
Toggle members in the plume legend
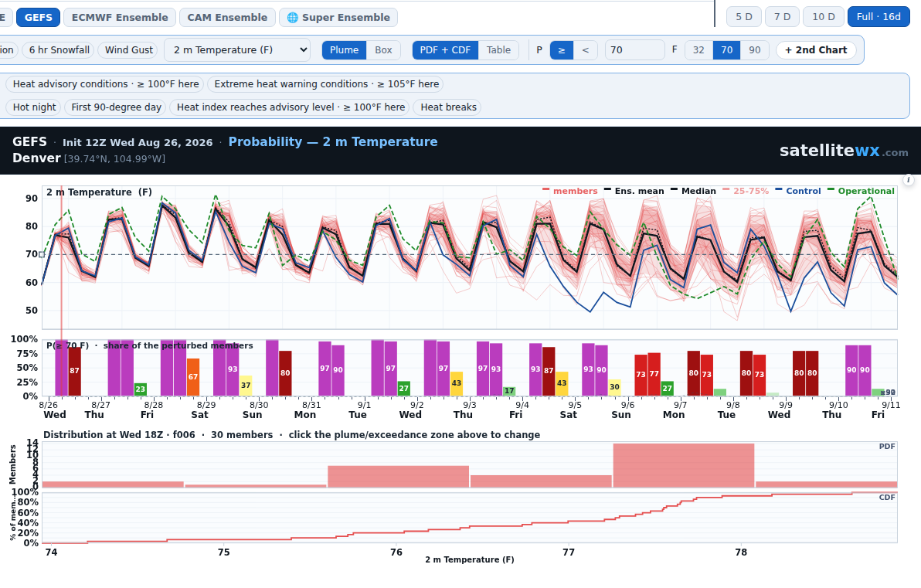click(569, 191)
